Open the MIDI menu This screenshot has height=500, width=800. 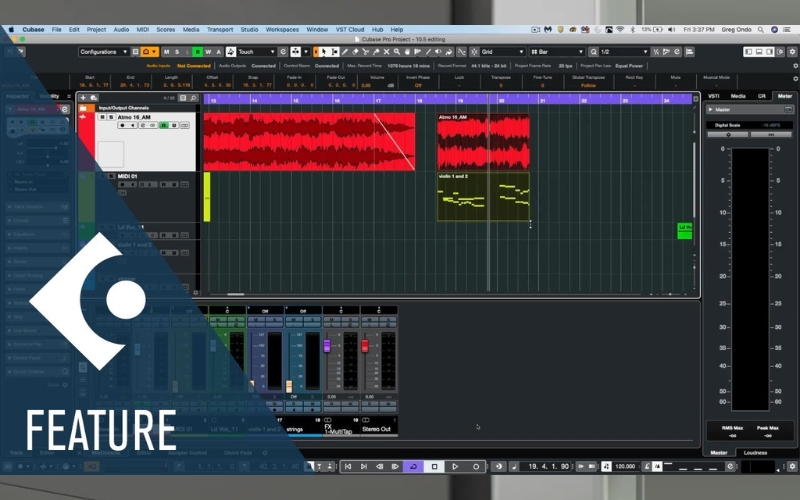142,30
